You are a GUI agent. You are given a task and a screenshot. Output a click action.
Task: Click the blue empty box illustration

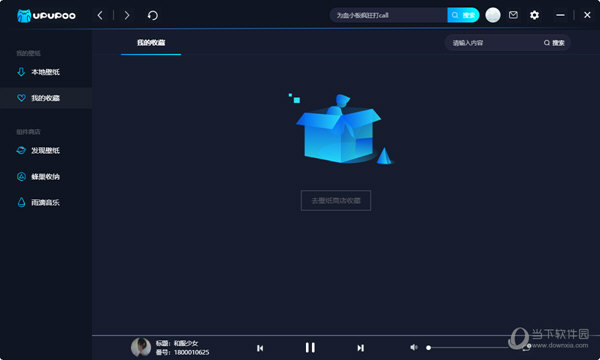coord(341,129)
